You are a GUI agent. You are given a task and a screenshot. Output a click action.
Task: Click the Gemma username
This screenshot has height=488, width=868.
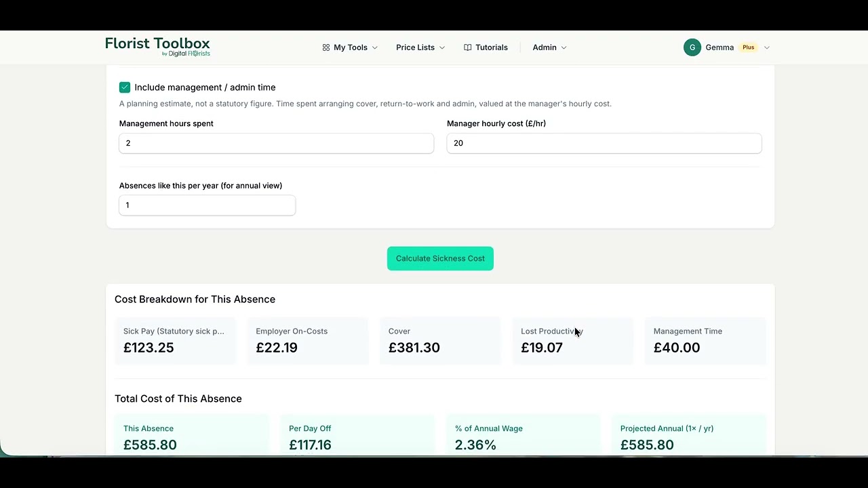pyautogui.click(x=719, y=47)
